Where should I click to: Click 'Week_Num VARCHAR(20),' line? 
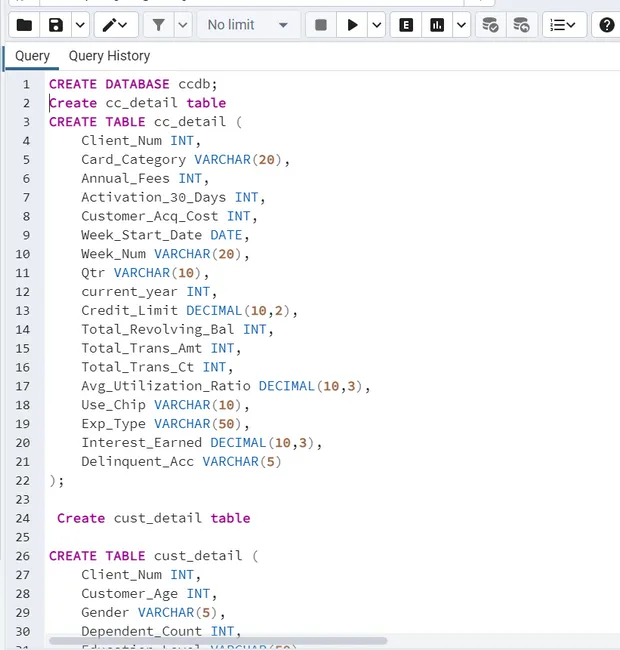point(165,254)
